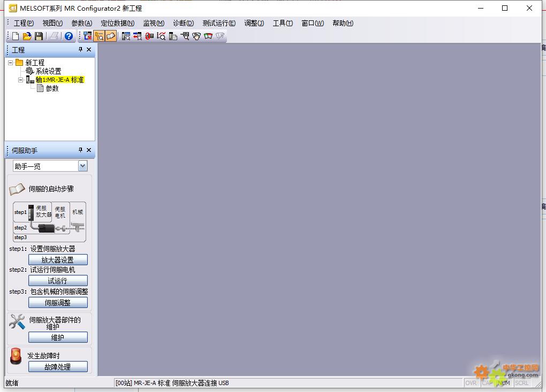Open the 参数(A) menu

(x=82, y=23)
